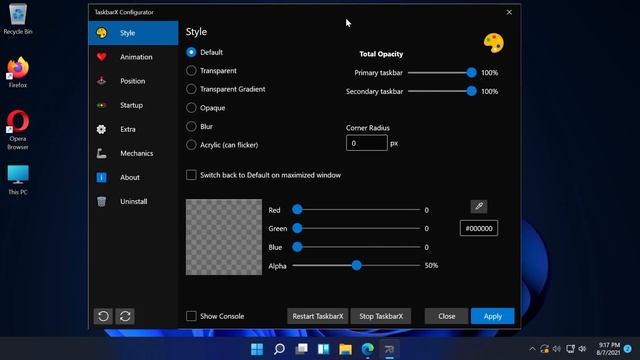Open Task View on taskbar
This screenshot has width=640, height=360.
pos(302,349)
